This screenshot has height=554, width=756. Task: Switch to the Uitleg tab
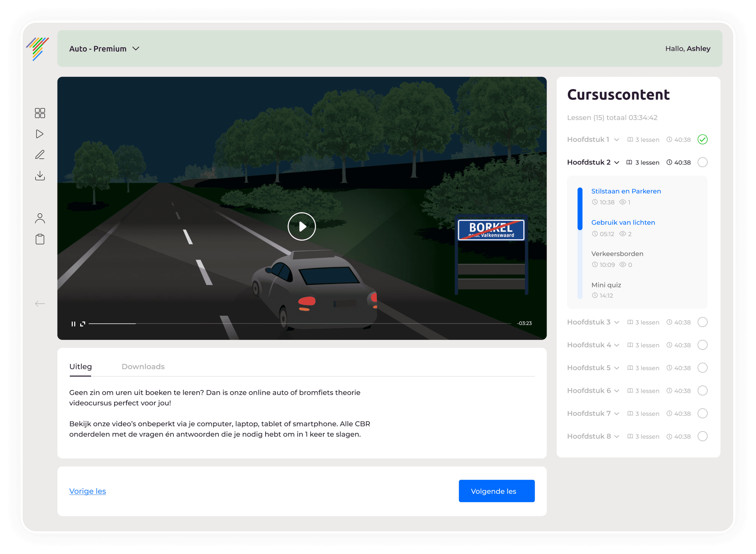80,366
